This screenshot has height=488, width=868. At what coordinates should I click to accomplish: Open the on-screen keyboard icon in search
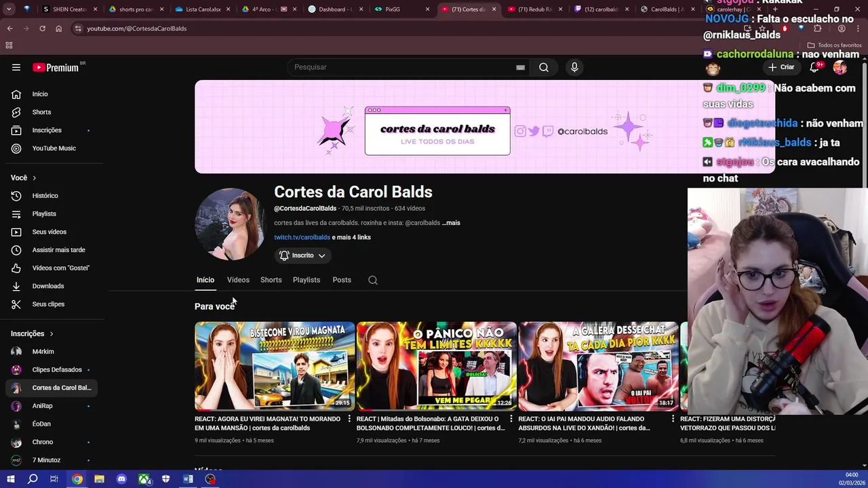click(520, 67)
